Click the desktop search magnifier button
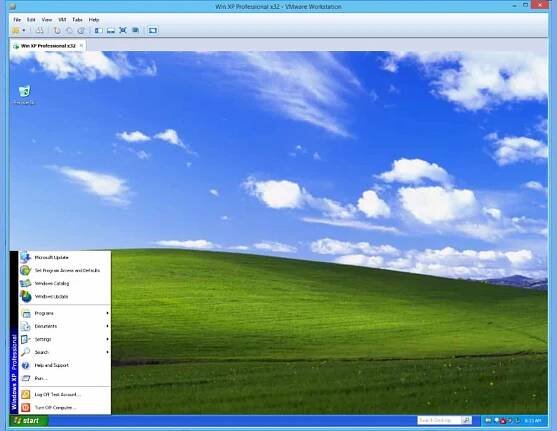This screenshot has width=557, height=431. tap(466, 421)
